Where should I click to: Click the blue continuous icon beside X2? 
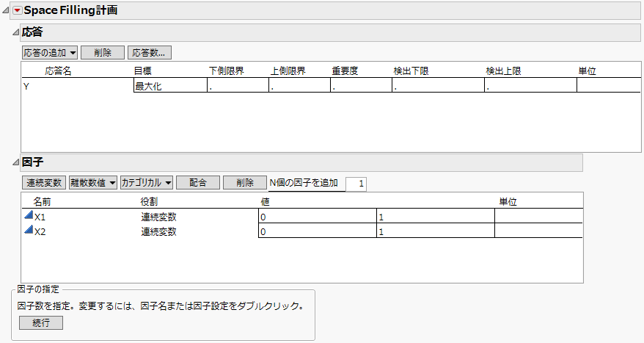coord(29,229)
